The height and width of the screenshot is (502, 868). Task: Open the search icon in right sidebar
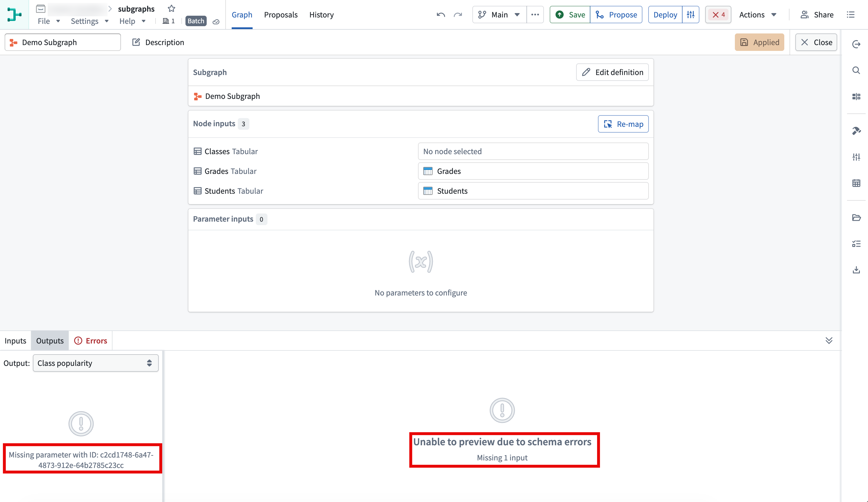856,70
